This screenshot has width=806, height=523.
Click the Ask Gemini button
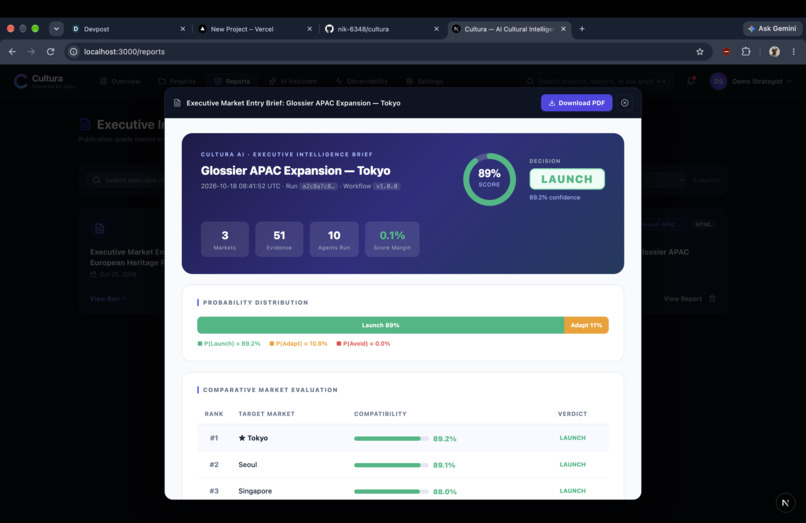click(x=772, y=29)
